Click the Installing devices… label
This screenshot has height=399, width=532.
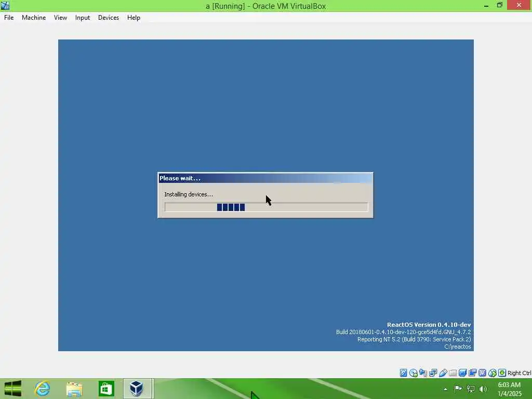click(x=189, y=194)
